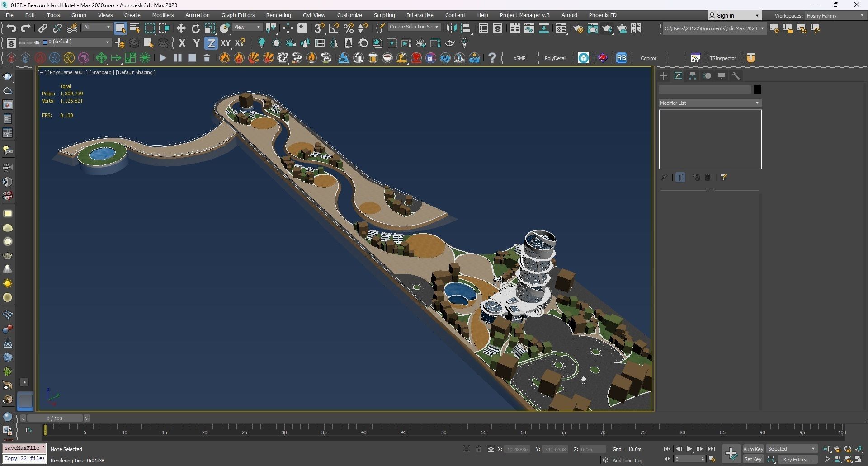The width and height of the screenshot is (868, 470).
Task: Open the Display panel tab
Action: (722, 76)
